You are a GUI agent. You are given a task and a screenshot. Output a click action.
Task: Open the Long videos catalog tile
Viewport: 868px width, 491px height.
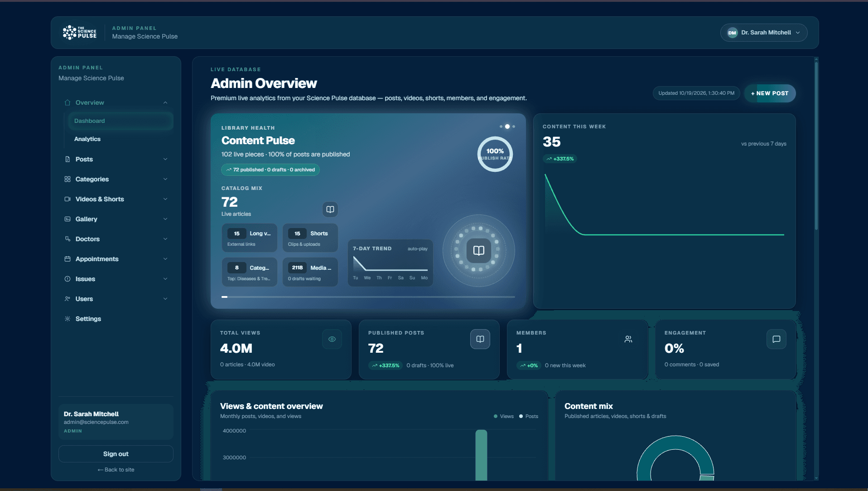[x=249, y=238]
